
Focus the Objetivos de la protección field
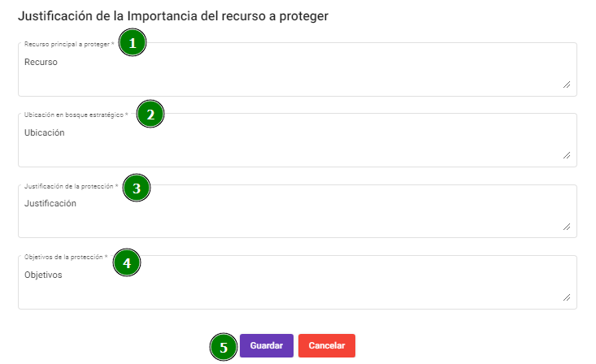pyautogui.click(x=298, y=282)
